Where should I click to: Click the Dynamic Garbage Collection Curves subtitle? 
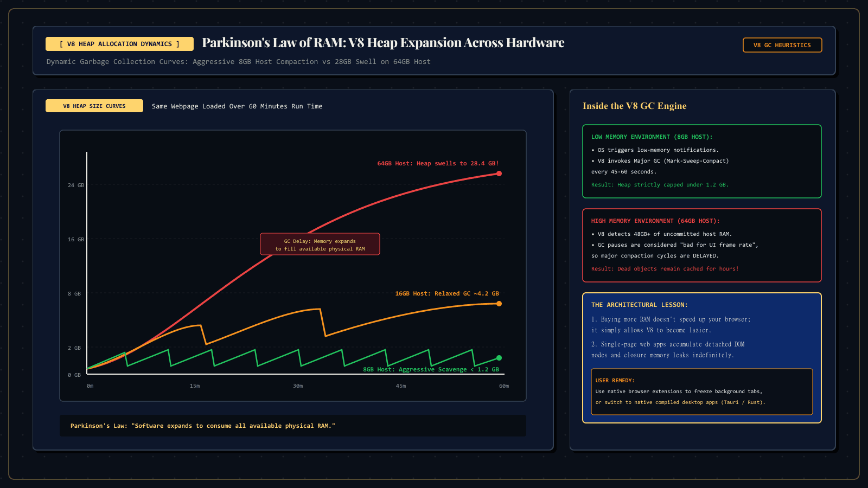pyautogui.click(x=239, y=62)
